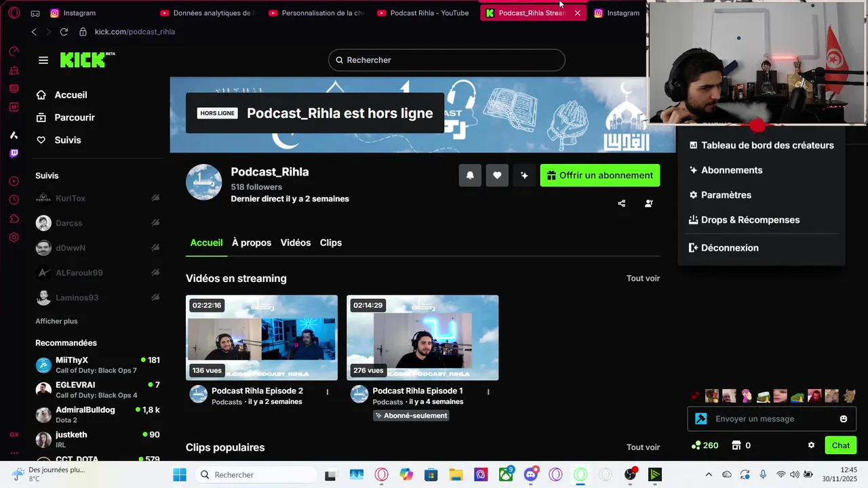Open history clock in the Opera sidebar
This screenshot has width=868, height=488.
click(x=14, y=200)
